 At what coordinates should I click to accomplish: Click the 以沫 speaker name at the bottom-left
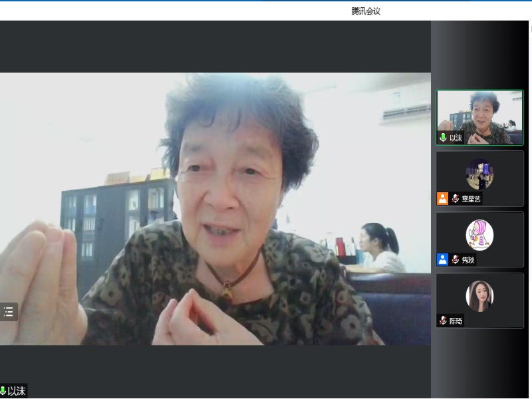[x=17, y=391]
